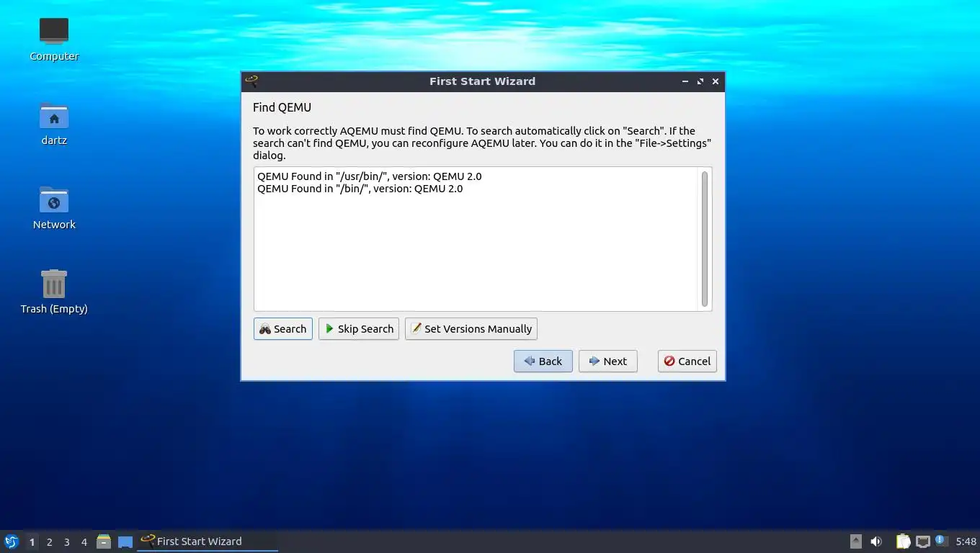Click Skip Search button
This screenshot has width=980, height=553.
click(x=359, y=329)
